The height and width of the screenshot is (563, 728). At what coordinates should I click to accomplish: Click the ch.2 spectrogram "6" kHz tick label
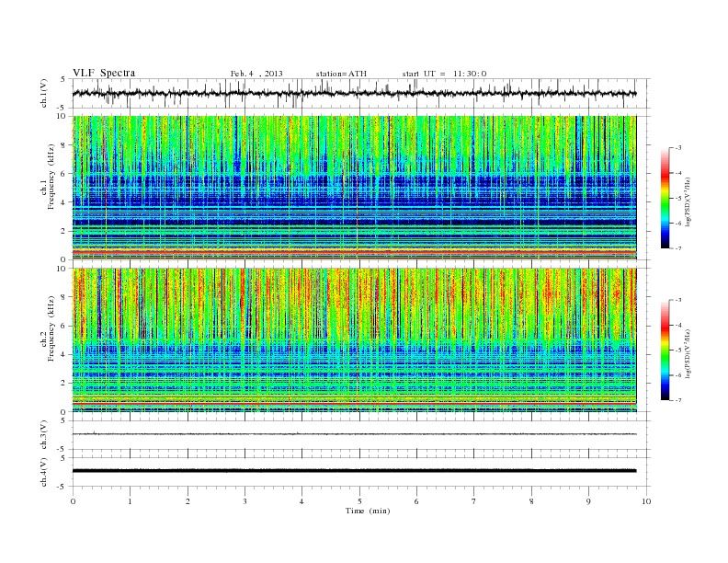click(x=64, y=326)
